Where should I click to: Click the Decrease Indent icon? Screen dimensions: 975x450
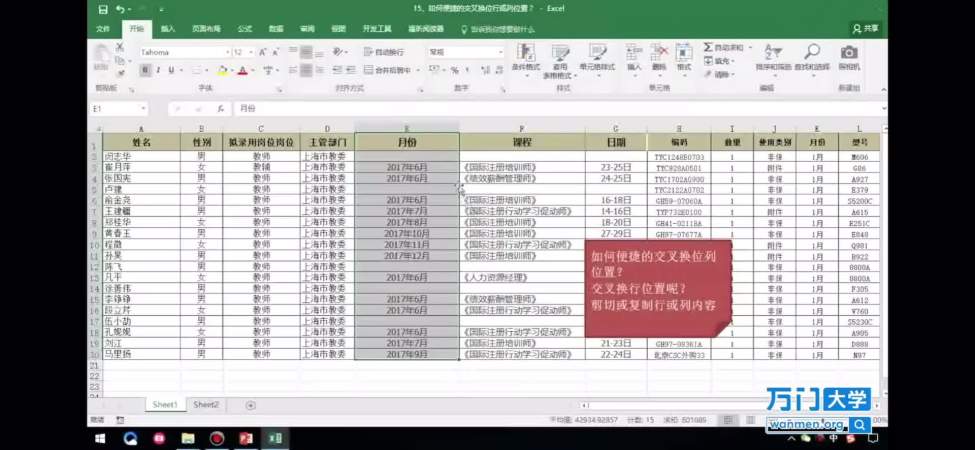[336, 70]
